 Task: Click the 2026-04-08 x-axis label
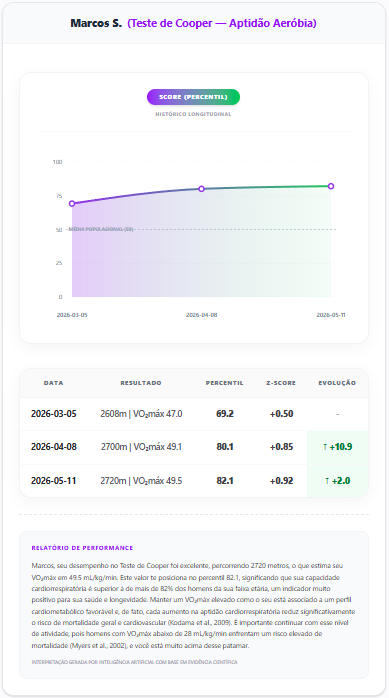[x=202, y=315]
